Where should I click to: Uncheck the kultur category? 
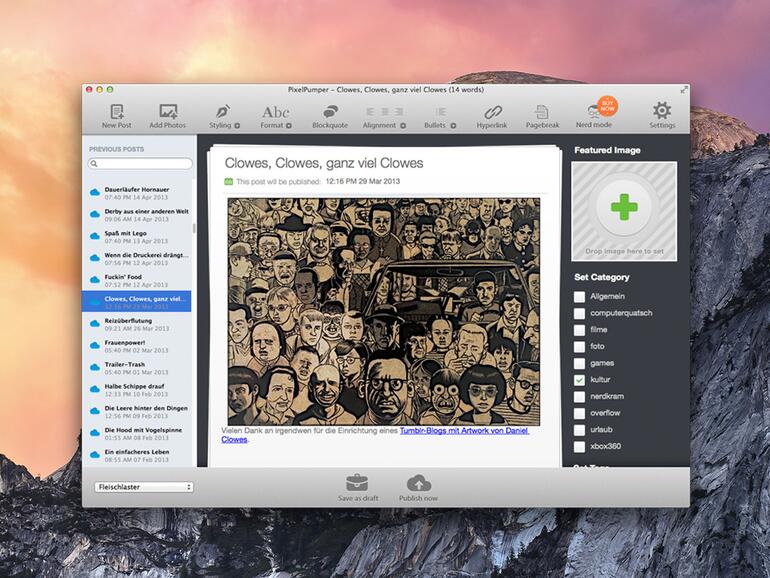click(x=579, y=380)
